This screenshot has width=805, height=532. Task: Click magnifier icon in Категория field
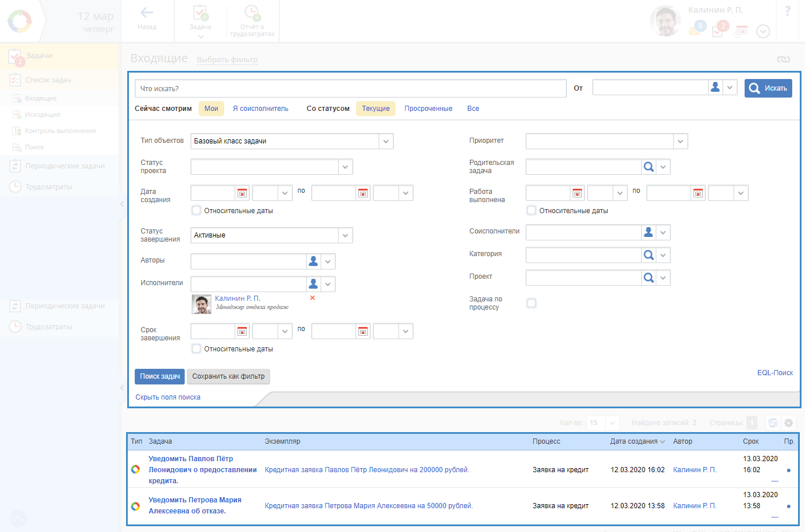(649, 255)
